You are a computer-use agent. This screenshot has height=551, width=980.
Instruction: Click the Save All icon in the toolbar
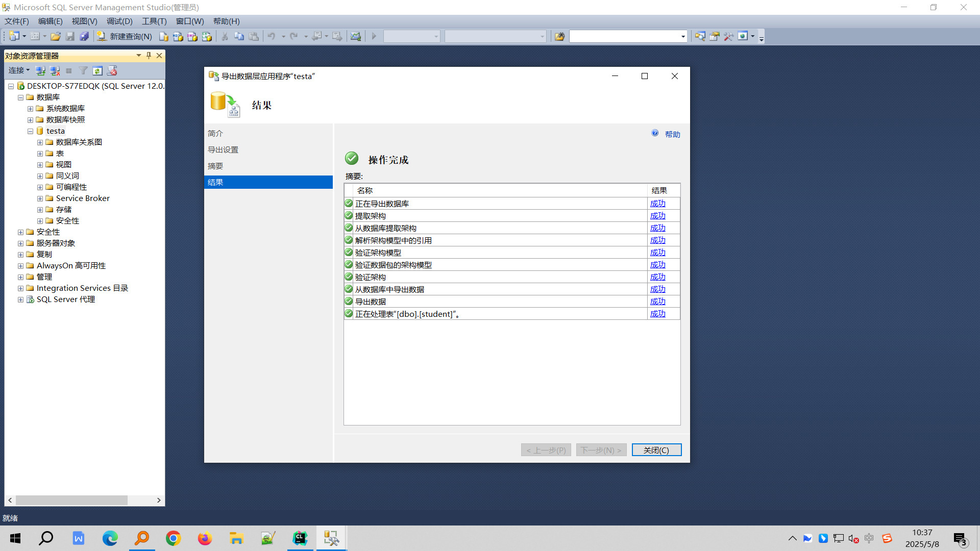click(x=84, y=36)
